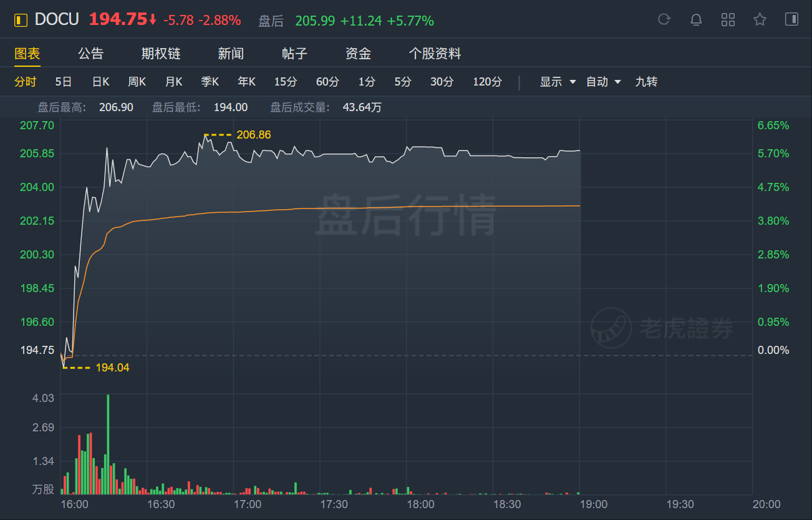Switch to the 图表 tab
Image resolution: width=812 pixels, height=520 pixels.
(x=27, y=54)
